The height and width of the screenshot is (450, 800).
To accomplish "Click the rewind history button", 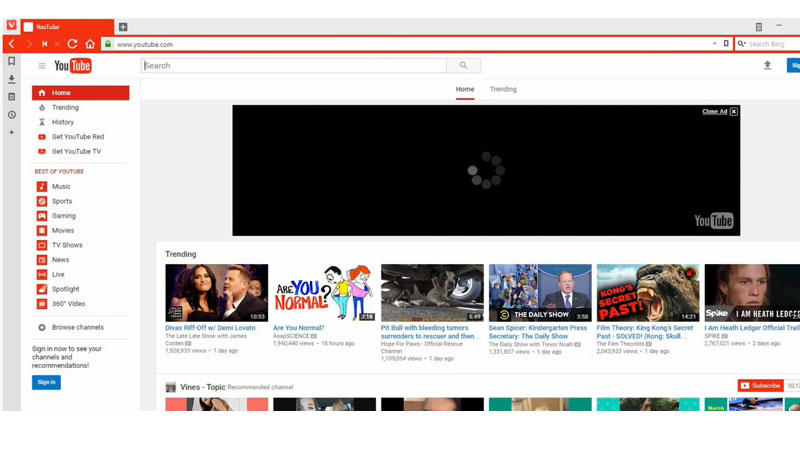I will [44, 44].
